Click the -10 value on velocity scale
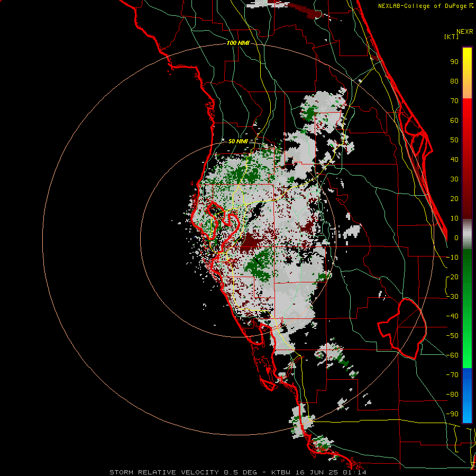Viewport: 476px width, 476px height. coord(452,258)
